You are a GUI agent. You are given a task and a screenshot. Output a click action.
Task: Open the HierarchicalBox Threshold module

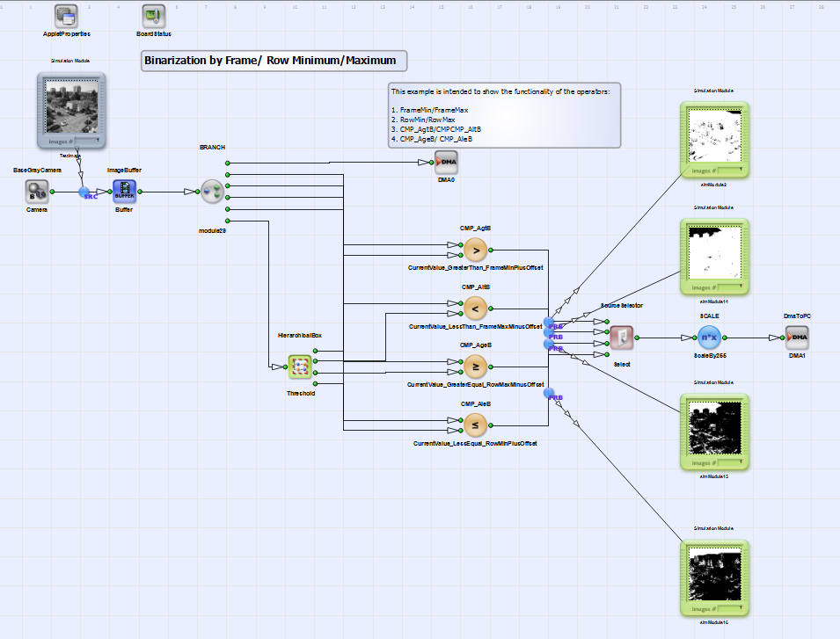tap(300, 367)
